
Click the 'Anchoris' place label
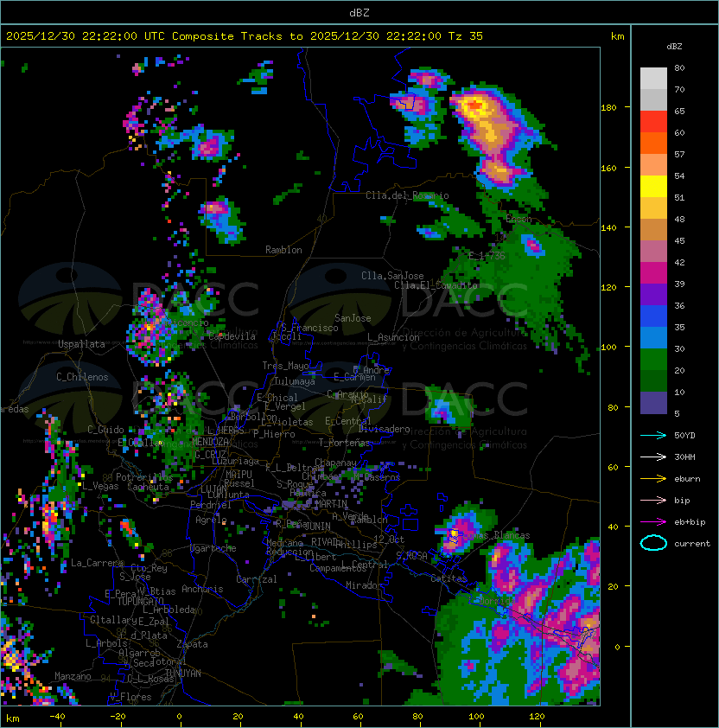pos(202,589)
